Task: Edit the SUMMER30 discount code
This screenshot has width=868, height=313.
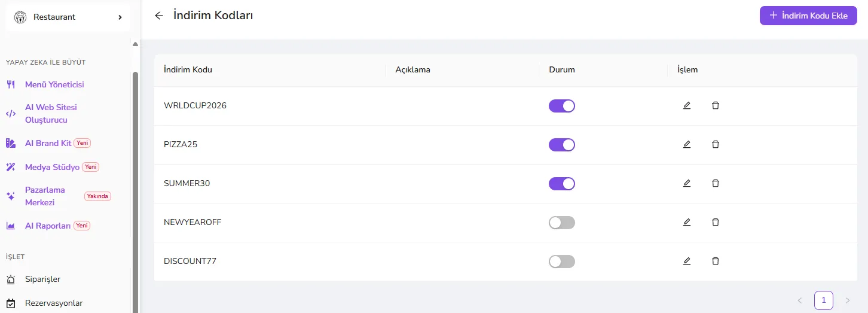Action: (687, 183)
